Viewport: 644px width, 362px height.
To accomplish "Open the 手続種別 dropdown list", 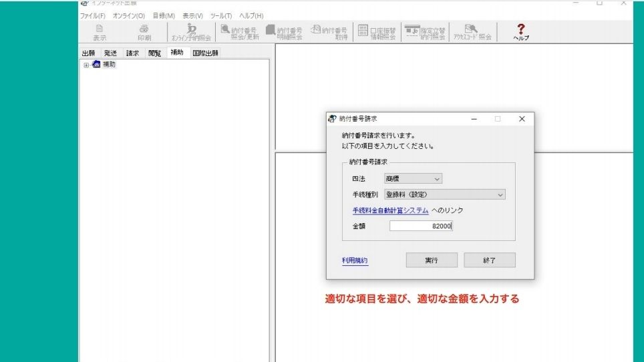I will [x=444, y=194].
